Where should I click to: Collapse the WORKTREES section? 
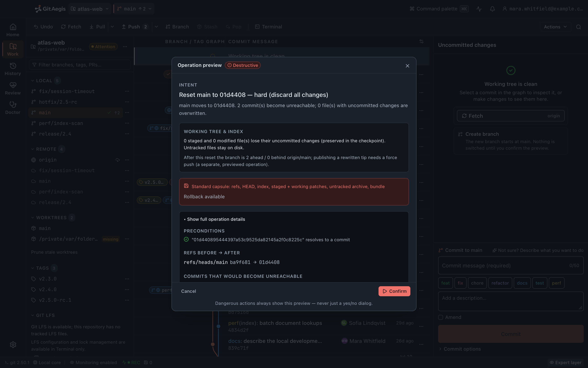point(53,218)
